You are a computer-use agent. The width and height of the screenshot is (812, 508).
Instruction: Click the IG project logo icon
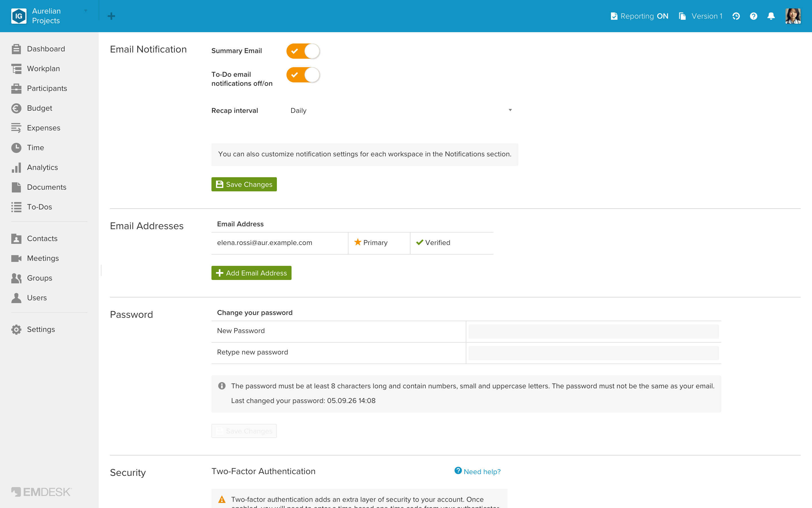point(19,16)
